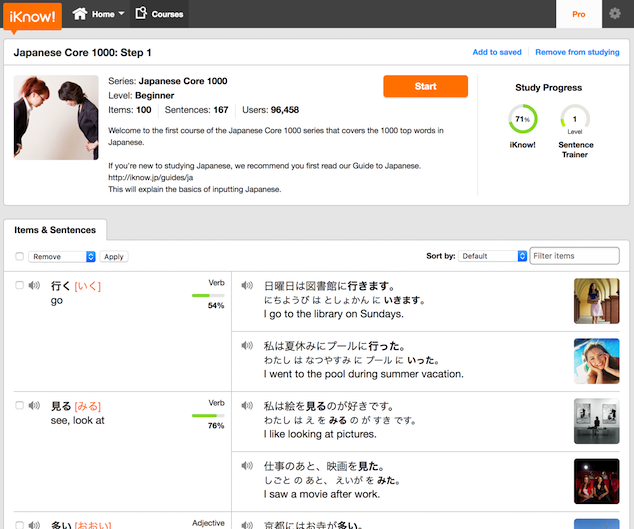
Task: Click the sentence 'I go to the library on Sundays.'
Action: pyautogui.click(x=334, y=314)
